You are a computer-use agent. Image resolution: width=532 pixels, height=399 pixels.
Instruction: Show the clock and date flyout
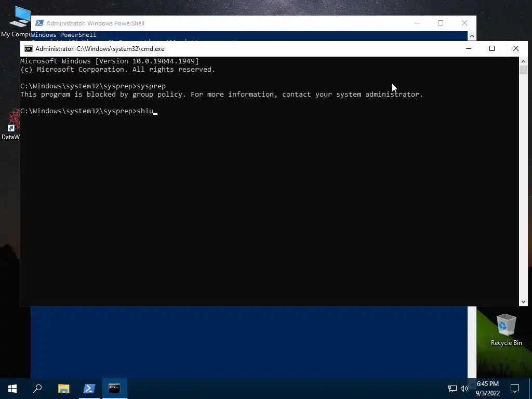(487, 389)
